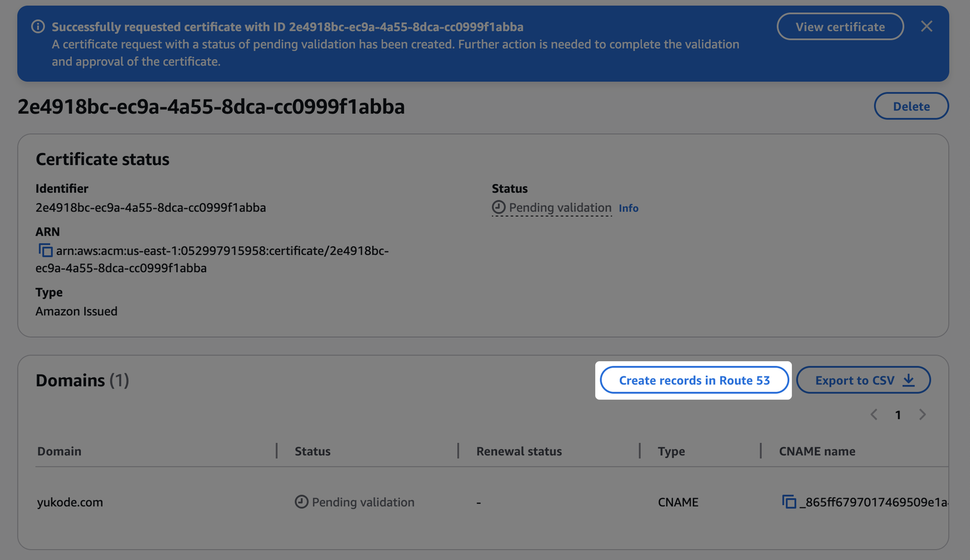
Task: Click the Renewal status column header
Action: point(519,451)
